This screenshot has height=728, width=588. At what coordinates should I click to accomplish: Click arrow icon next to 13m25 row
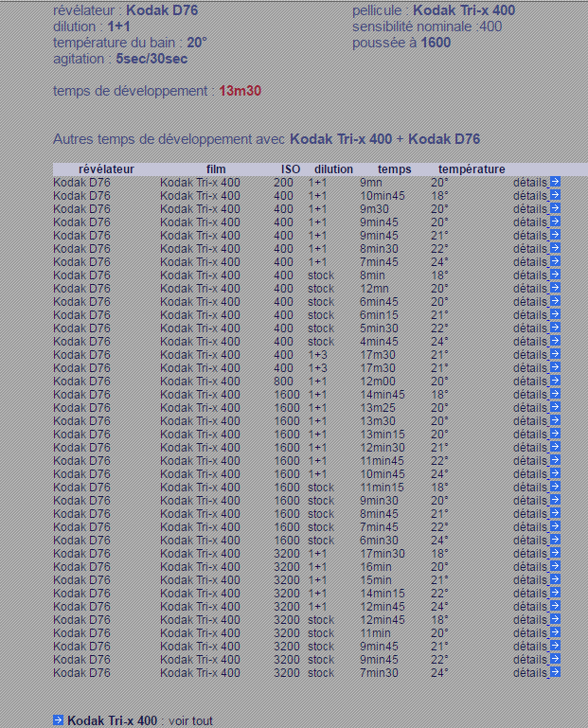[x=555, y=407]
